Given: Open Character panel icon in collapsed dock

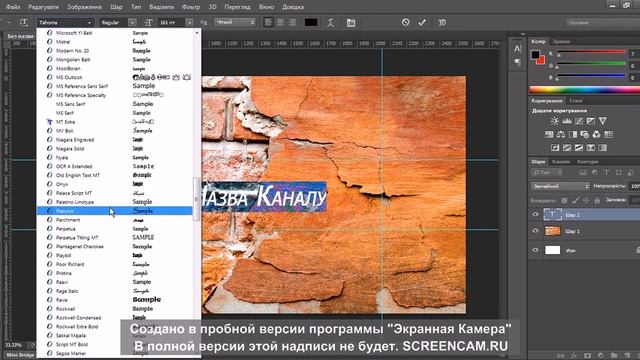Looking at the screenshot, I should point(518,49).
